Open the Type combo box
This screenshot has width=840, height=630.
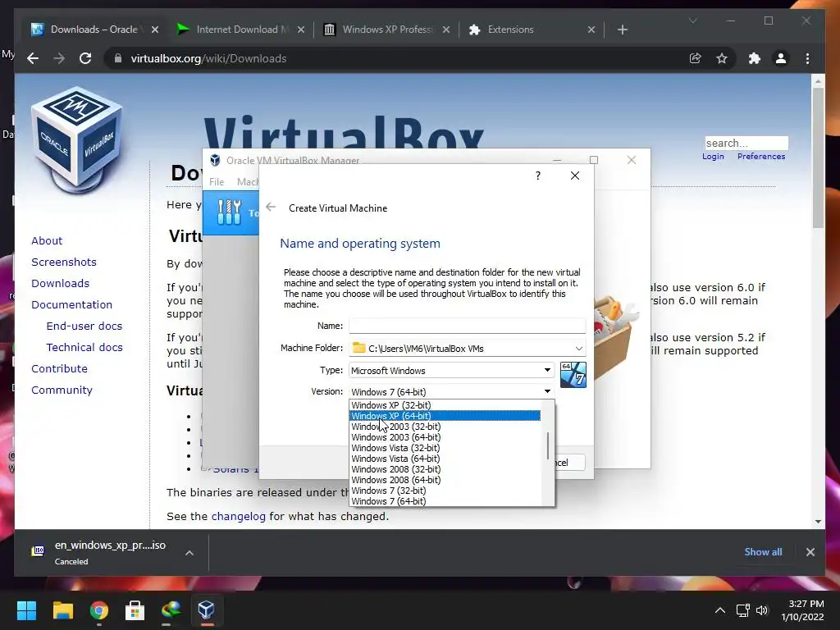452,370
